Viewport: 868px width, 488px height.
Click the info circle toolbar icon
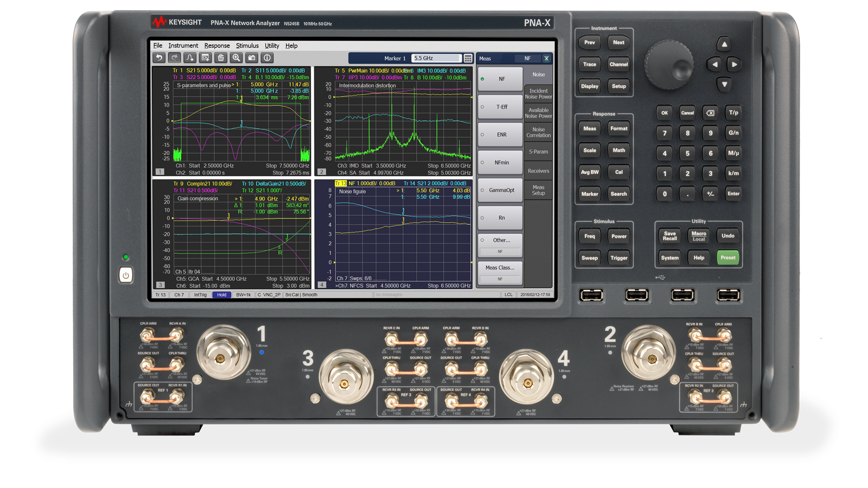pos(267,57)
